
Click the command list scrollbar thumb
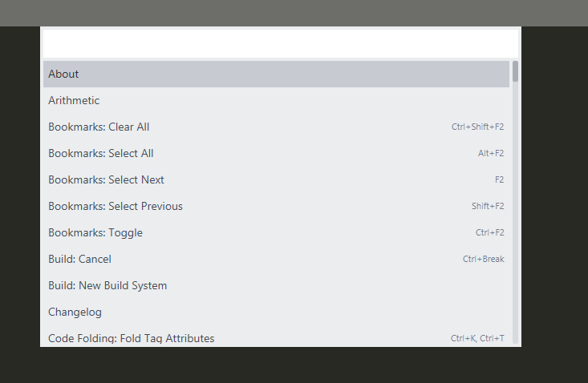click(515, 71)
